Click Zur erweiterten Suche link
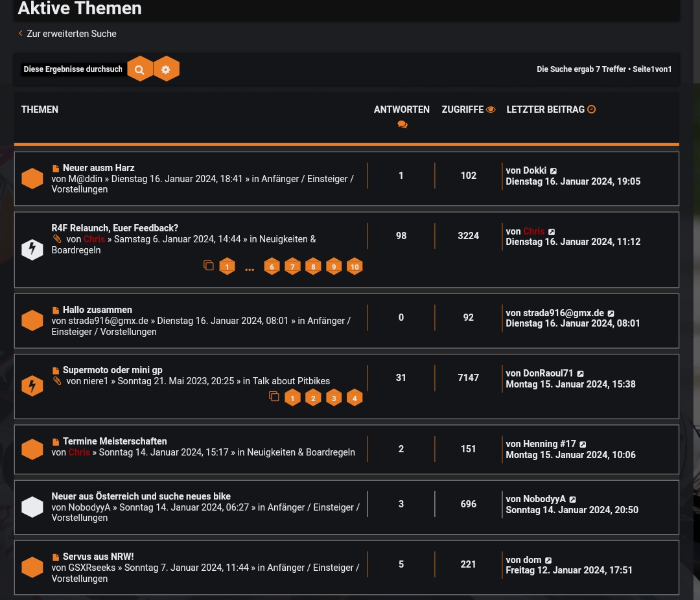The height and width of the screenshot is (600, 700). pyautogui.click(x=71, y=34)
